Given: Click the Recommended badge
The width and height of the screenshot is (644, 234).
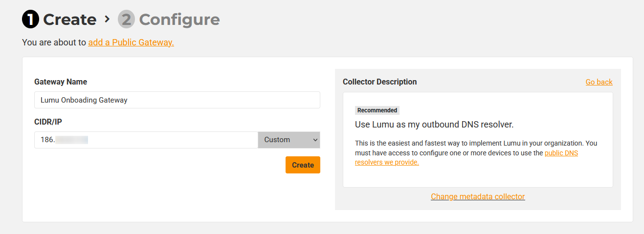Looking at the screenshot, I should pyautogui.click(x=377, y=110).
